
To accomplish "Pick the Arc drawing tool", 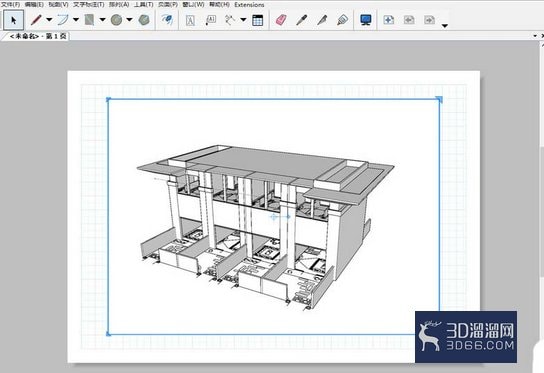I will coord(63,20).
